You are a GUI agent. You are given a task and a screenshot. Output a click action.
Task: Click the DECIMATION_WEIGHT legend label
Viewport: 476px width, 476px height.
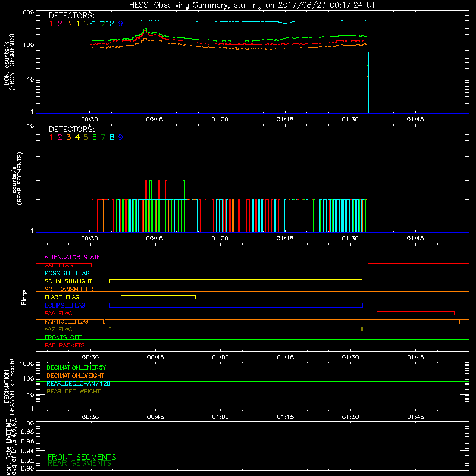tap(76, 375)
